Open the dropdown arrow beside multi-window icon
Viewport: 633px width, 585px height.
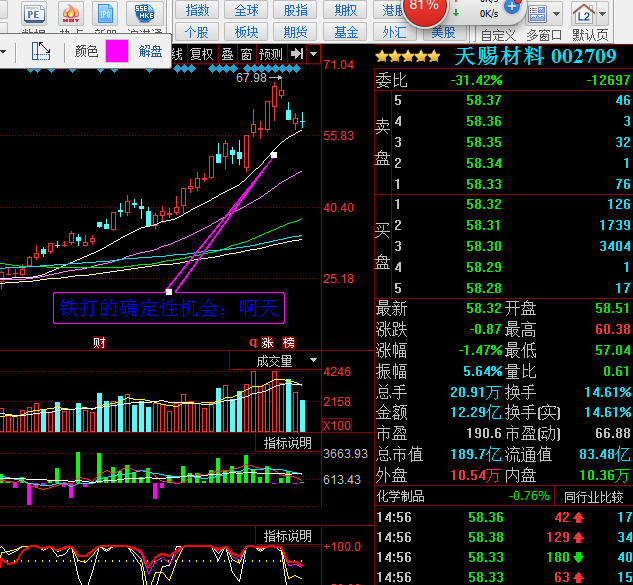tap(556, 14)
